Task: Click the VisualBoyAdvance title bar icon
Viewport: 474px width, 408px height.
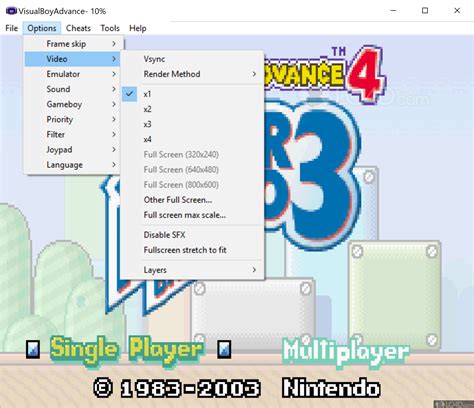Action: pyautogui.click(x=11, y=11)
